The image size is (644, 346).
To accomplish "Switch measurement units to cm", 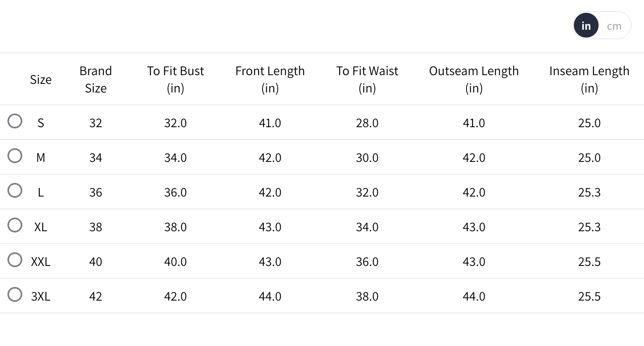I will [614, 26].
